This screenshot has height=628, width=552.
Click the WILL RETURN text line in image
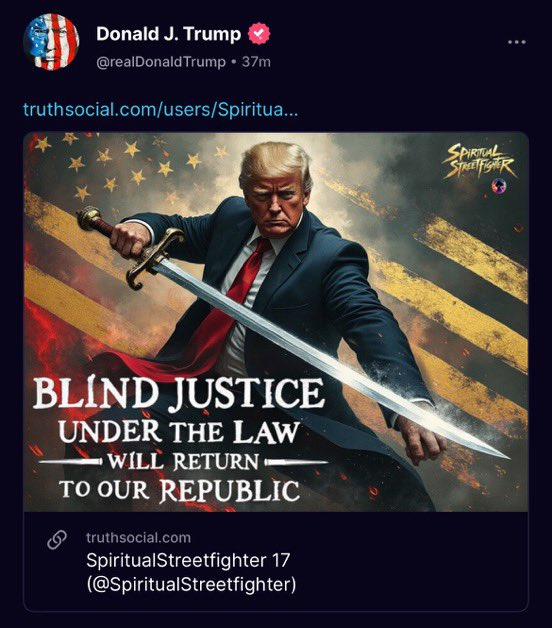[x=183, y=461]
